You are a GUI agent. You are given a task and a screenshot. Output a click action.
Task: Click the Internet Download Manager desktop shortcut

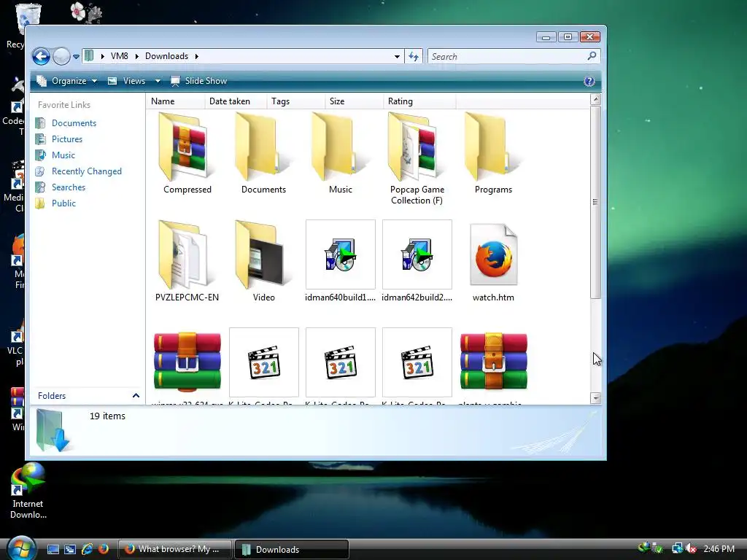tap(28, 491)
